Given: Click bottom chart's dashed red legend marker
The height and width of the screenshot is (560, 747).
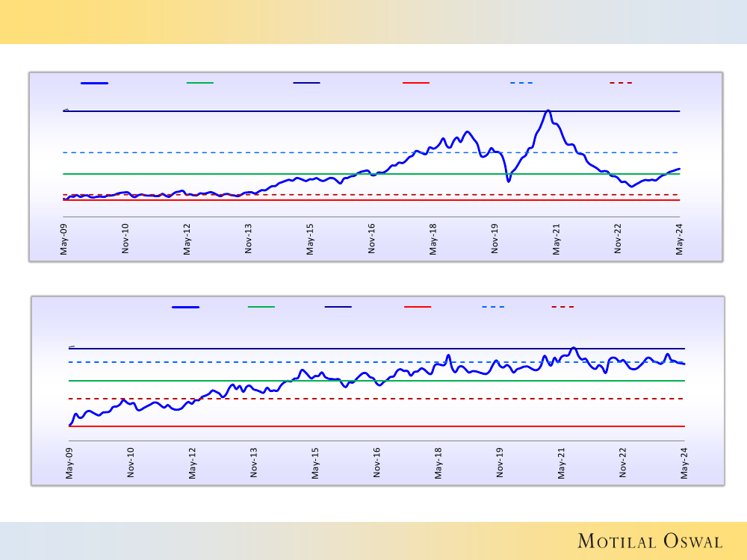Looking at the screenshot, I should [562, 307].
